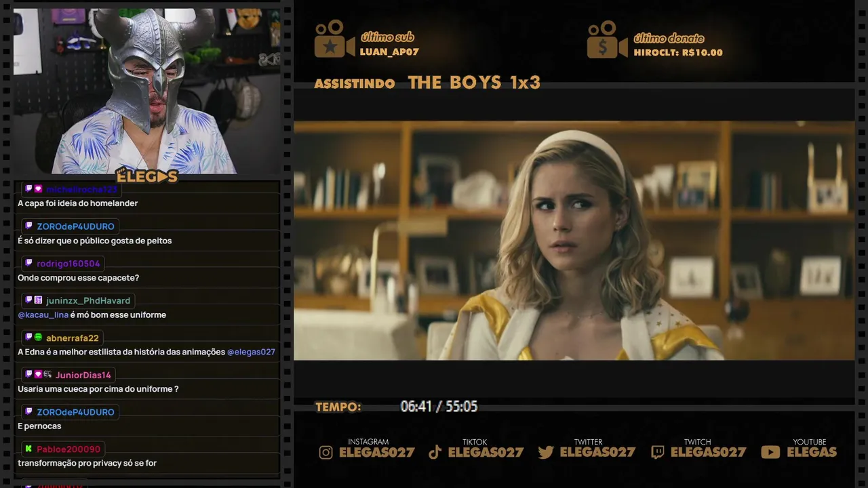Click the @kacau_lina mention in chat
868x488 pixels.
click(x=43, y=314)
